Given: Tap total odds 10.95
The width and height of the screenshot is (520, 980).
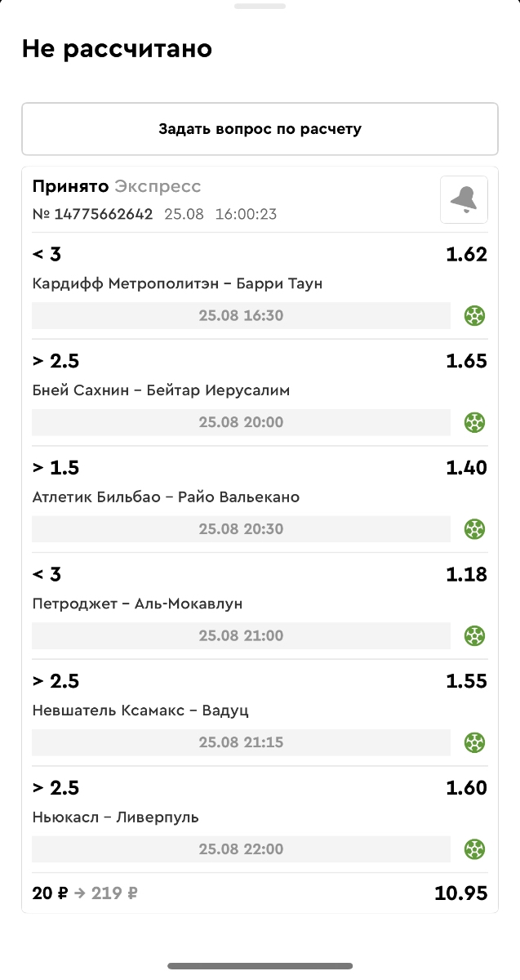Looking at the screenshot, I should pos(460,893).
